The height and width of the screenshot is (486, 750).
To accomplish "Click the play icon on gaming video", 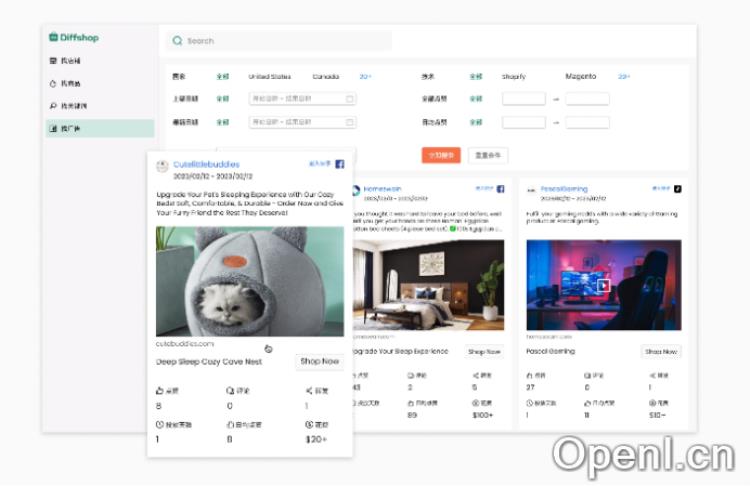I will tap(603, 285).
